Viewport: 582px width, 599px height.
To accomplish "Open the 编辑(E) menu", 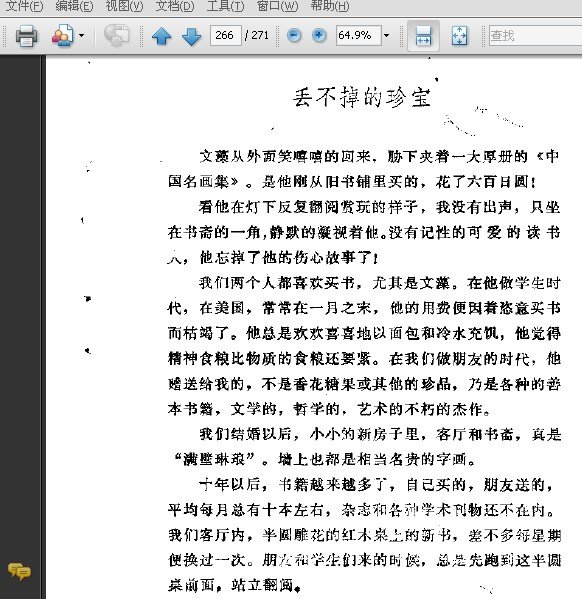I will point(74,6).
